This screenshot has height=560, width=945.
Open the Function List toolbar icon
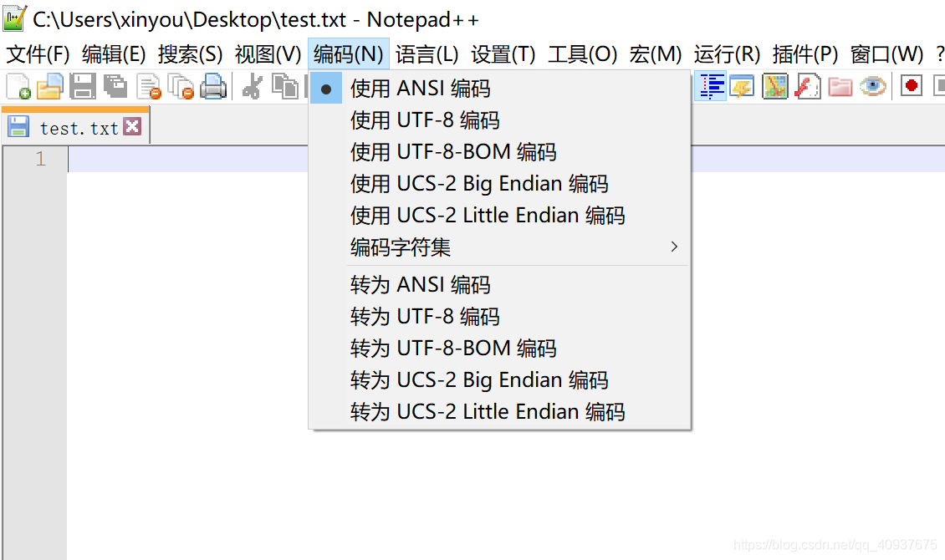coord(808,86)
